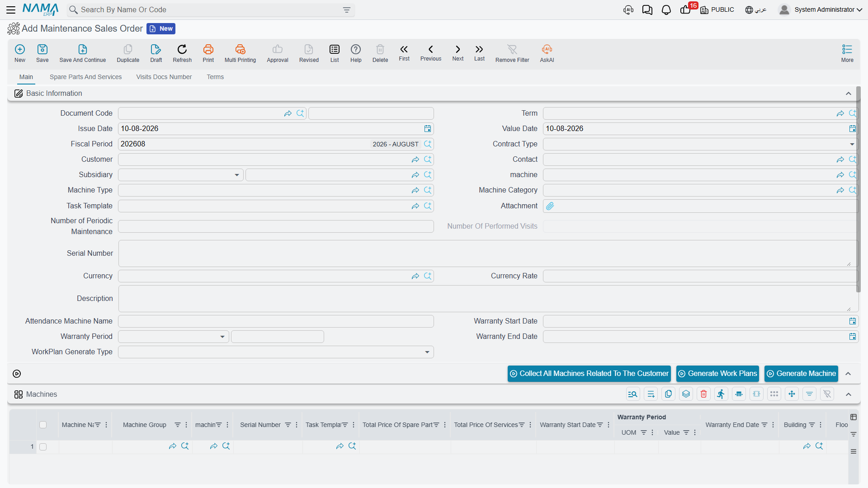Open the Subsidiary dropdown
This screenshot has width=868, height=488.
pos(236,175)
